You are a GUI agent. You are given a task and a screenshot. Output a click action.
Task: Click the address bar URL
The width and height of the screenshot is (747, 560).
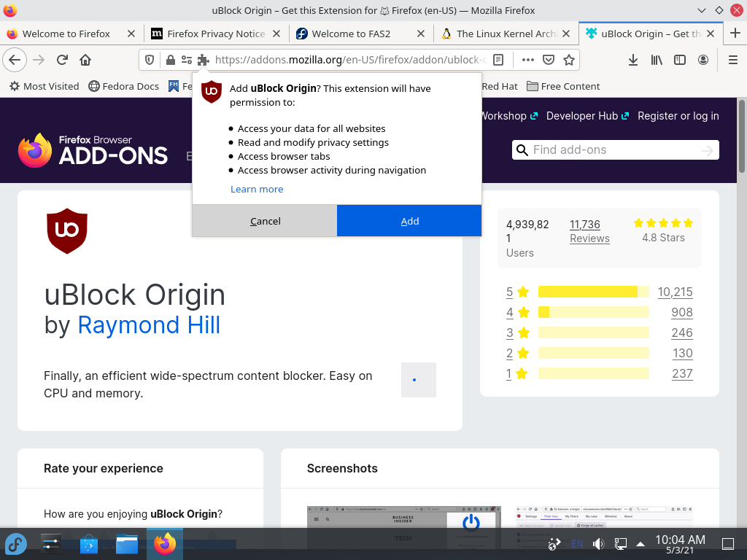tap(350, 60)
